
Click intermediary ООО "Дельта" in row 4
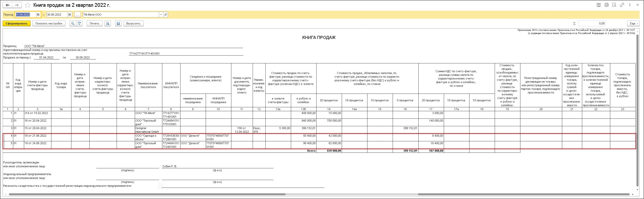(x=193, y=137)
